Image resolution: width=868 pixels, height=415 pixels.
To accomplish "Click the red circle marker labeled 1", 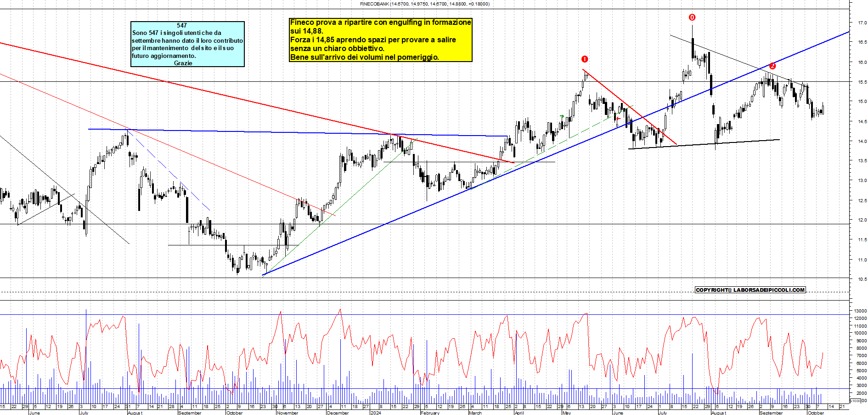I will (x=585, y=59).
